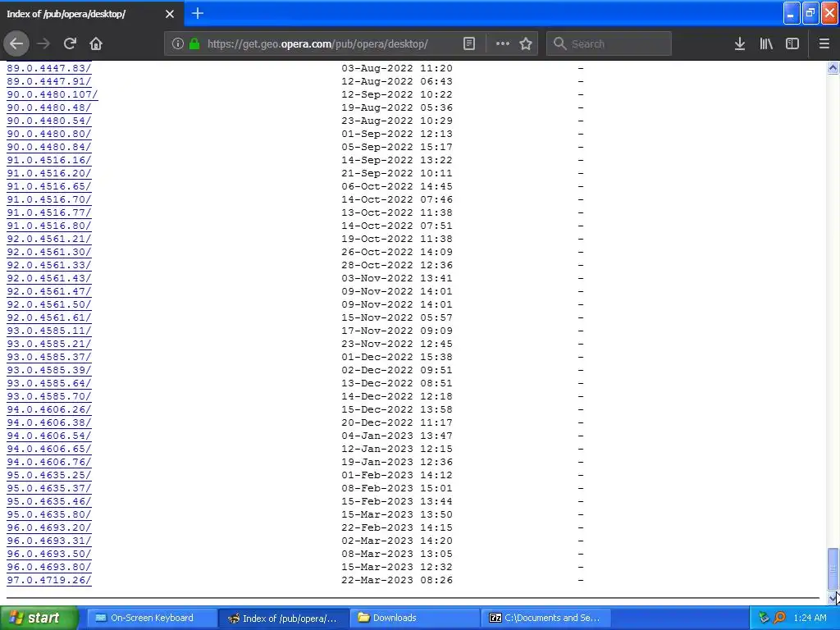Open the 90.0.4480.107/ directory link
The image size is (840, 630).
52,94
